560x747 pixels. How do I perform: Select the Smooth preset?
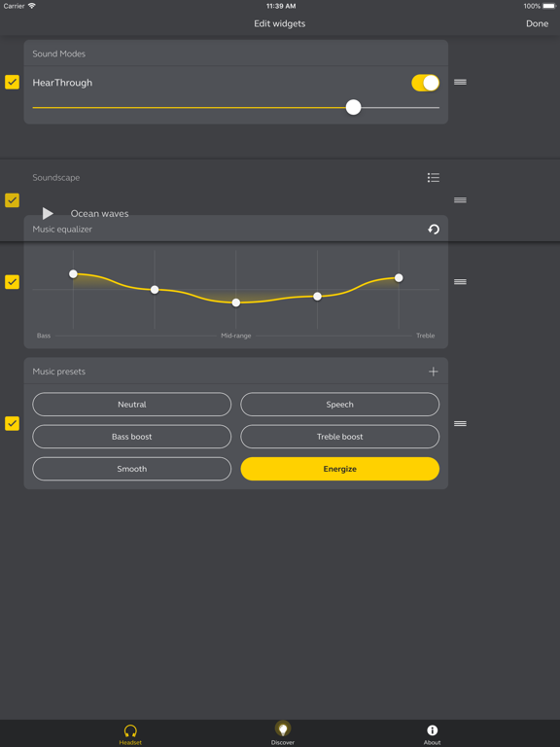point(132,469)
